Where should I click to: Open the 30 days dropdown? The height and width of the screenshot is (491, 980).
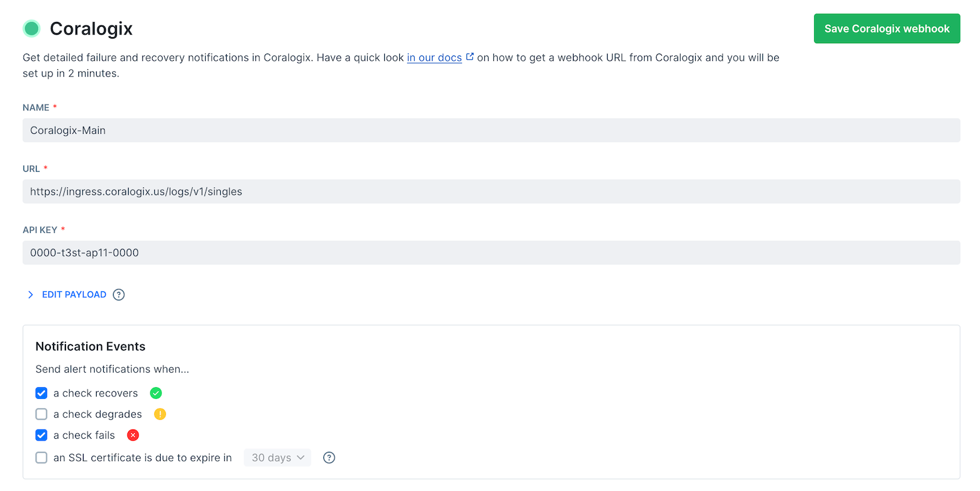pos(277,458)
